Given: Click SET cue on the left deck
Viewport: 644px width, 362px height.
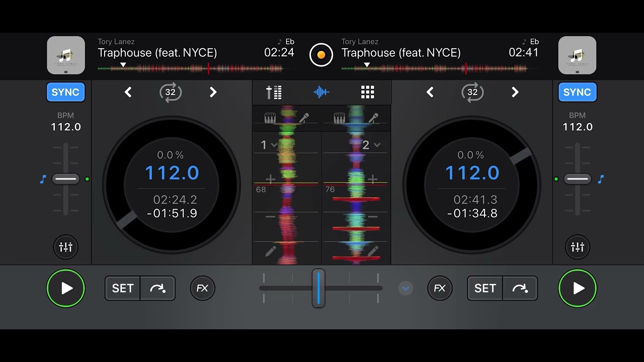Looking at the screenshot, I should pos(123,288).
